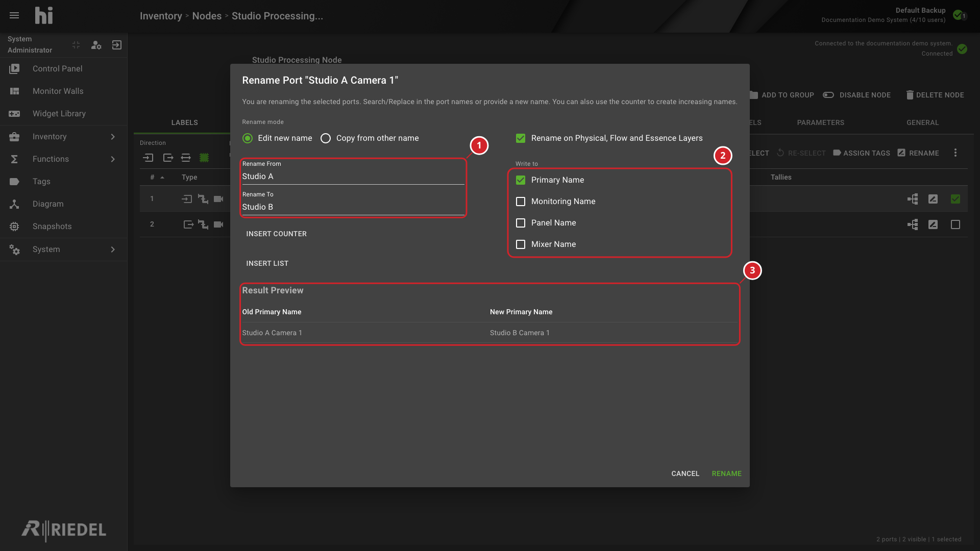Click RENAME in ports toolbar
The width and height of the screenshot is (980, 551).
pos(918,153)
